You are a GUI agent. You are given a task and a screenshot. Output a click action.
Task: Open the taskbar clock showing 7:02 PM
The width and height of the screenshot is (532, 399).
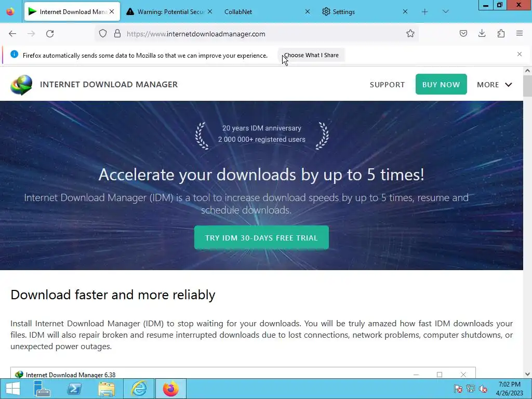pyautogui.click(x=509, y=389)
